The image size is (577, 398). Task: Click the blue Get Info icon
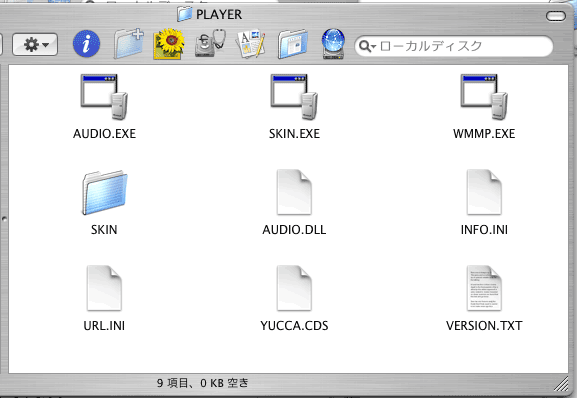coord(86,44)
